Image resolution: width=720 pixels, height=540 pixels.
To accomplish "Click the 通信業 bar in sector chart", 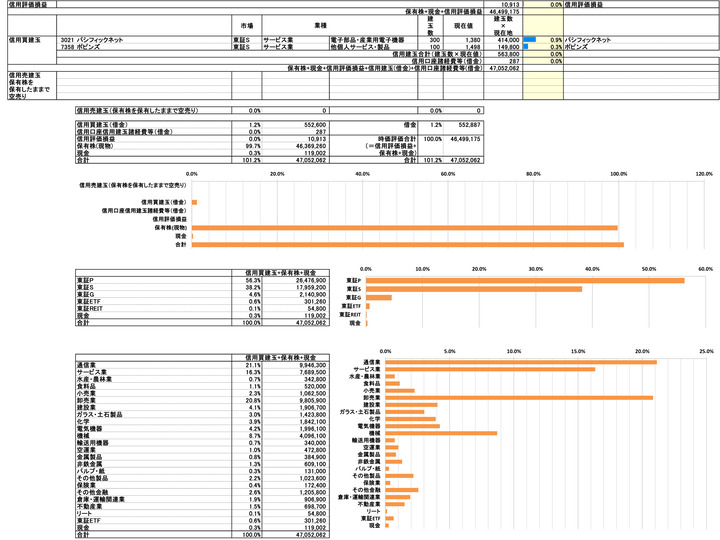I will point(521,362).
